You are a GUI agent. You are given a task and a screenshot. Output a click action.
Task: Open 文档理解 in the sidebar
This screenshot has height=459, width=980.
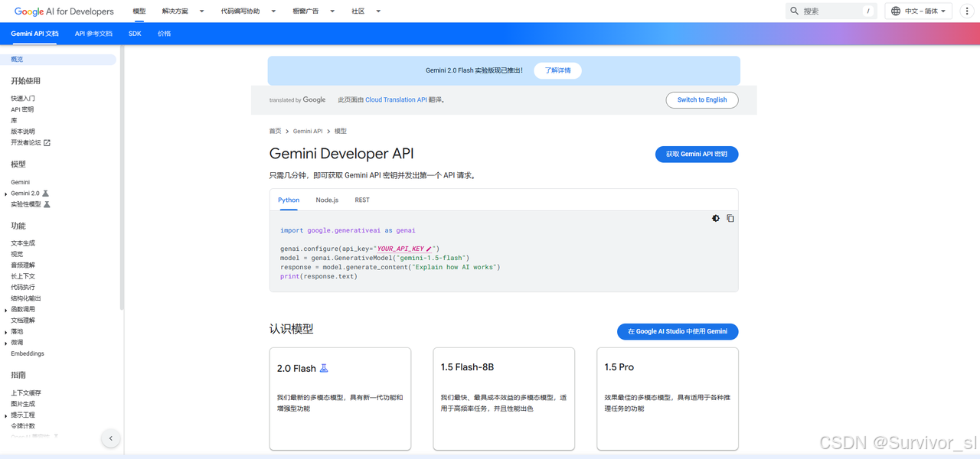(x=23, y=321)
